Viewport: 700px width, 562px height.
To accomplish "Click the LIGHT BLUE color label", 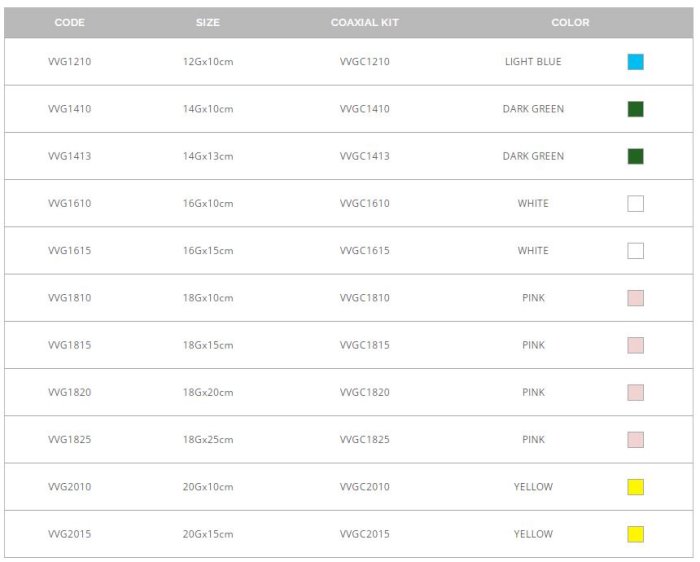I will 533,62.
